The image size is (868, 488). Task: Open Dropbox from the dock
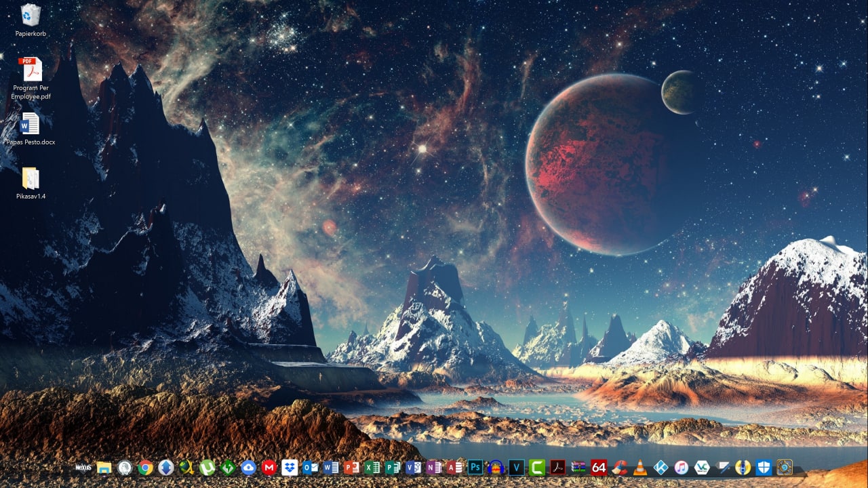[x=290, y=468]
